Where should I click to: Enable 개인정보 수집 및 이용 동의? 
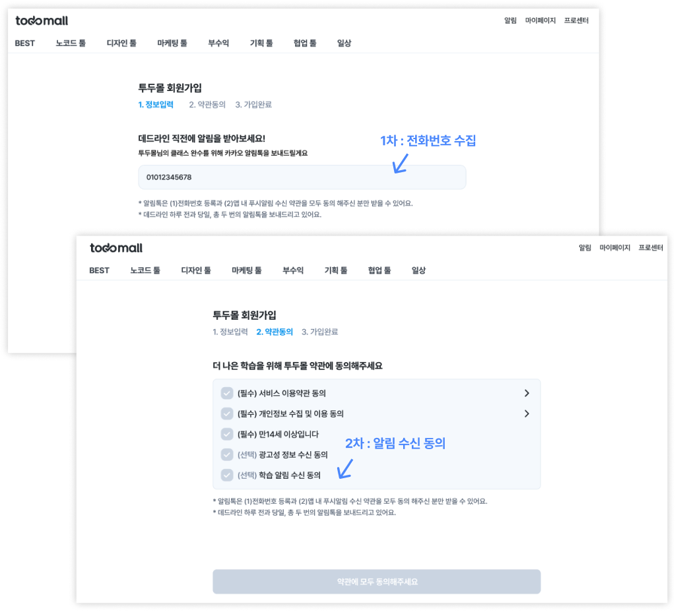point(228,414)
